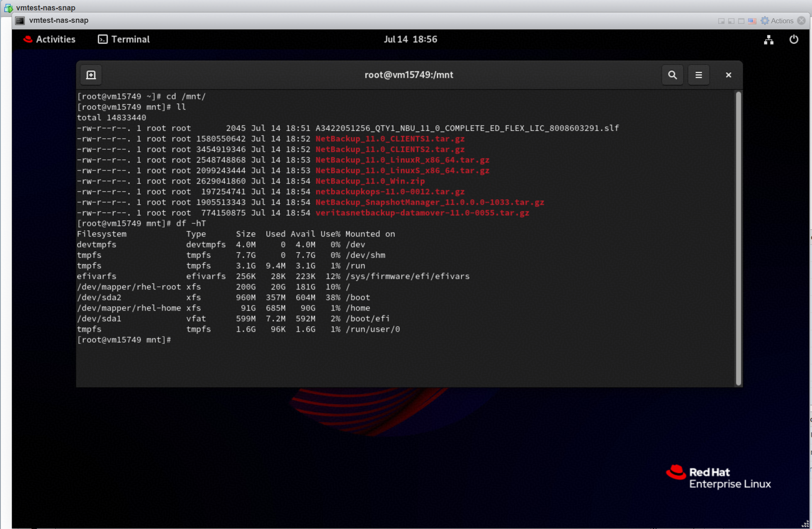Image resolution: width=812 pixels, height=529 pixels.
Task: Click the .slf license file name
Action: coord(467,128)
